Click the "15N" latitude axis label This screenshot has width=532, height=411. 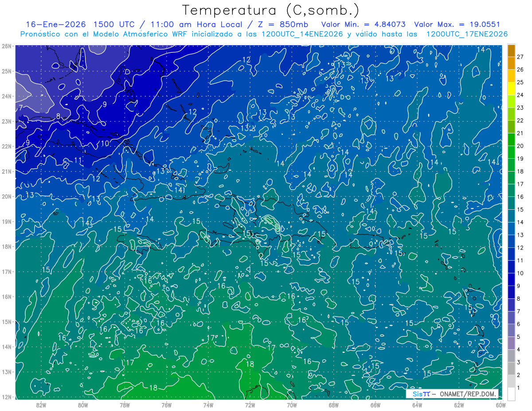pyautogui.click(x=7, y=321)
